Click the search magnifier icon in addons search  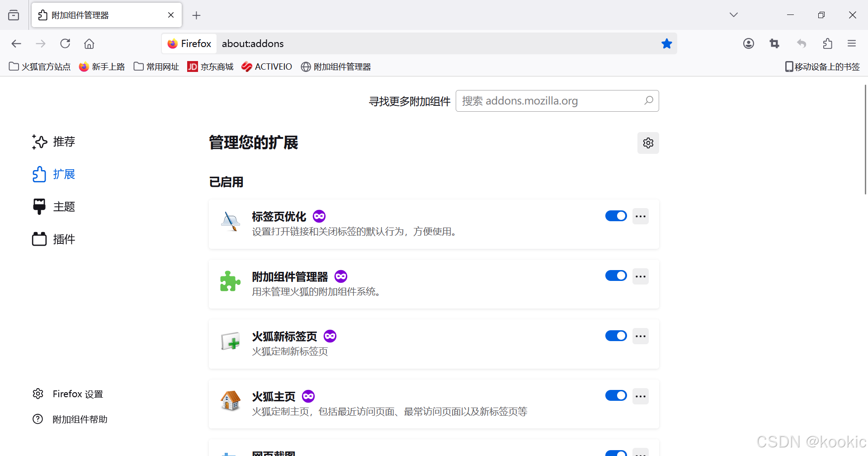click(x=649, y=100)
